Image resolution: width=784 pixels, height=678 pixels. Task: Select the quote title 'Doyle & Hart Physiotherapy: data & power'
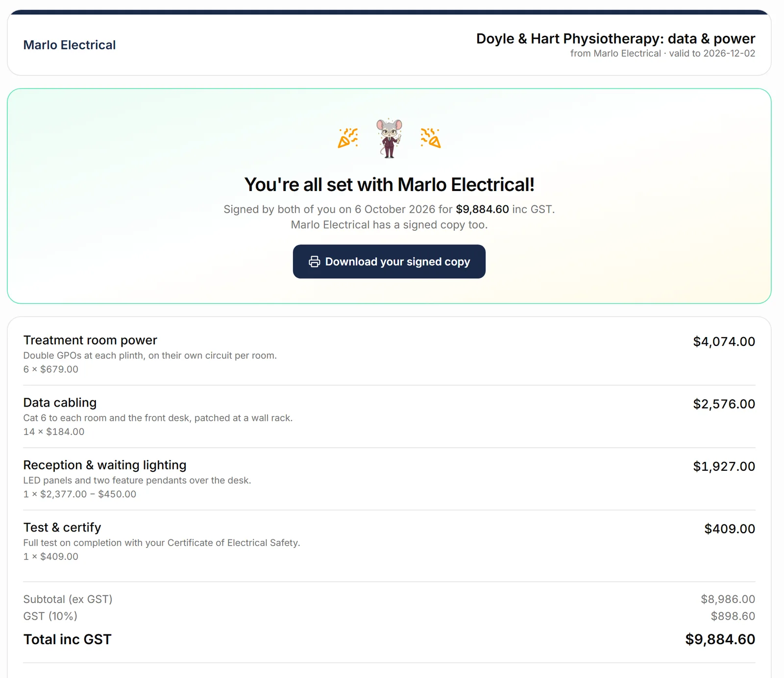(615, 38)
